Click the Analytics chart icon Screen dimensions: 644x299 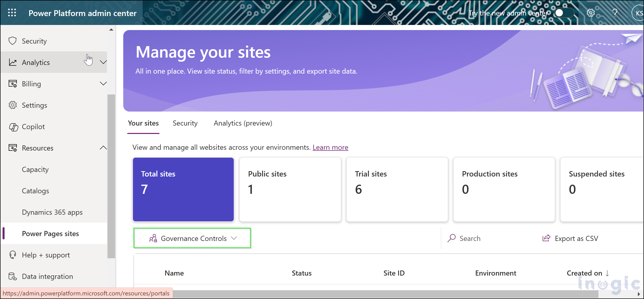(12, 62)
